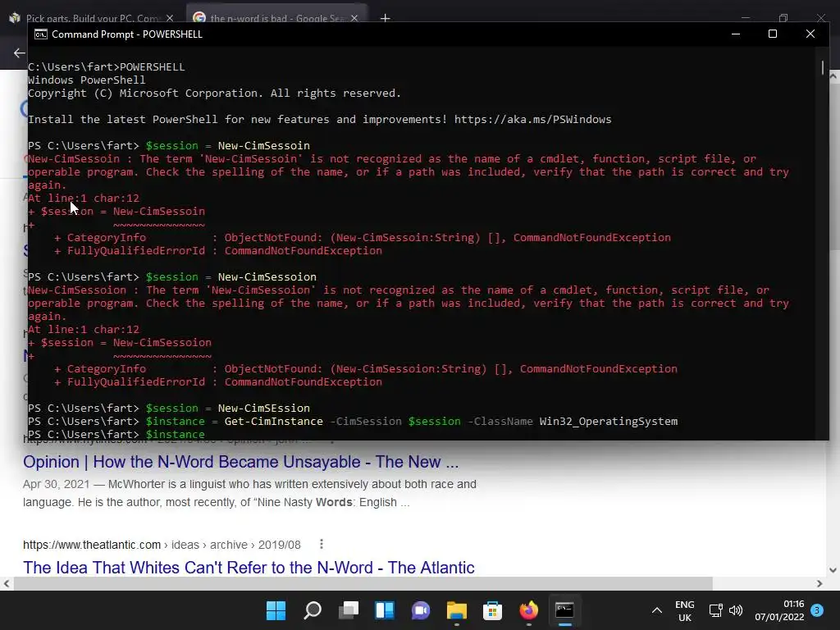The width and height of the screenshot is (840, 630).
Task: Click the browser horizontal scrollbar thumb
Action: (x=363, y=583)
